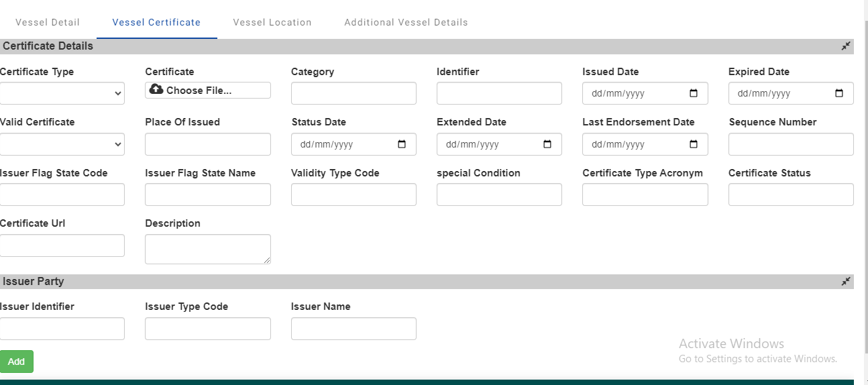
Task: Switch to the Vessel Location tab
Action: pyautogui.click(x=272, y=22)
